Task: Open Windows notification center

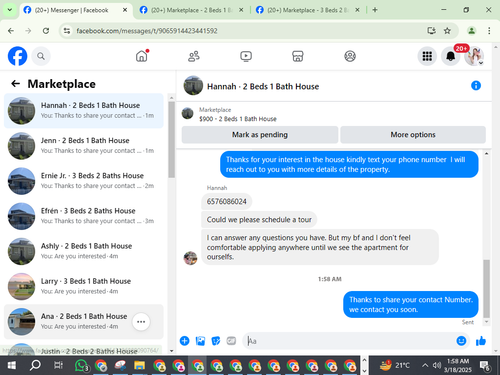Action: tap(484, 366)
